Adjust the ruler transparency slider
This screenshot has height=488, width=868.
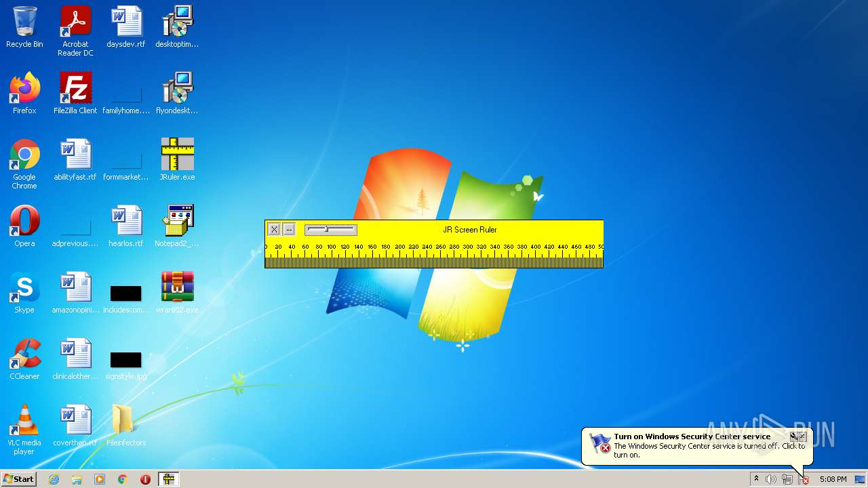(x=330, y=230)
